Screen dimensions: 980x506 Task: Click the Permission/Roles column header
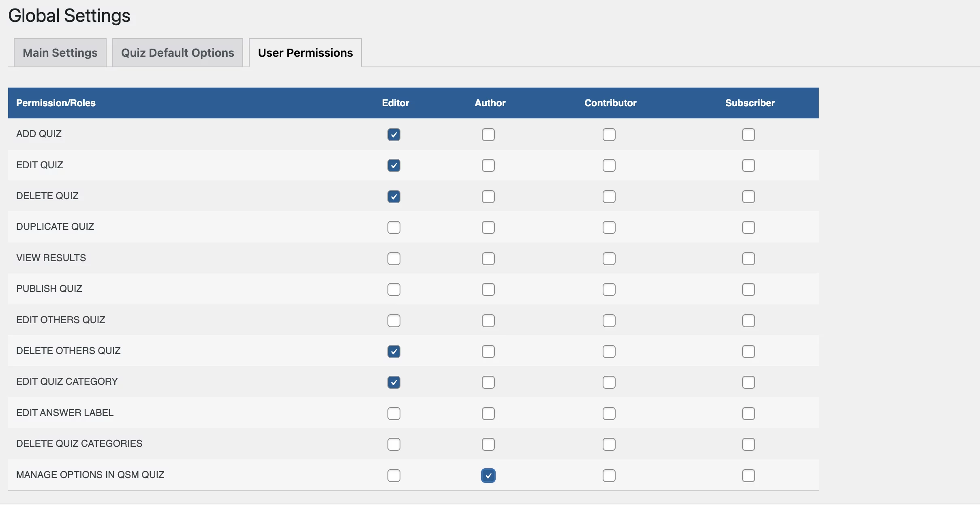tap(56, 103)
